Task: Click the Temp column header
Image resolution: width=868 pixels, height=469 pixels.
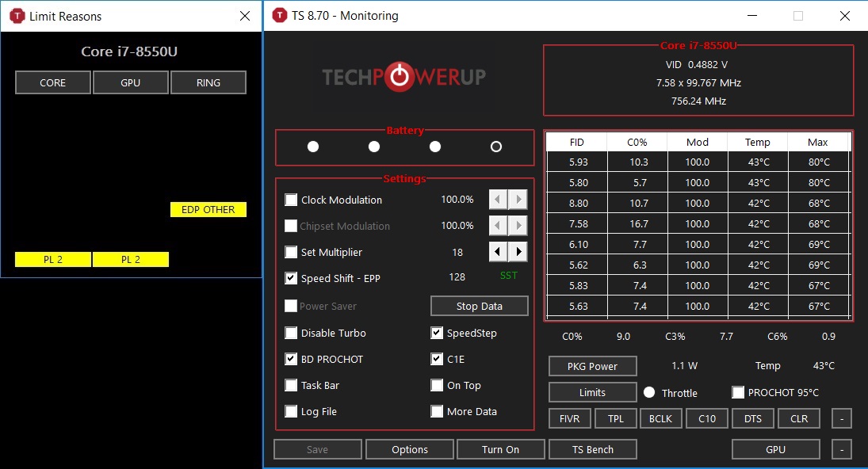Action: (757, 142)
